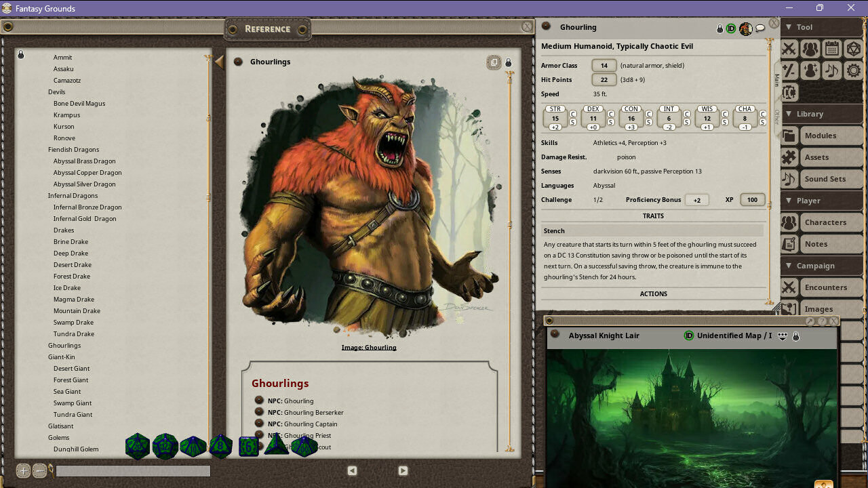
Task: Open the Combat Tracker crossed-swords tool icon
Action: click(x=789, y=49)
